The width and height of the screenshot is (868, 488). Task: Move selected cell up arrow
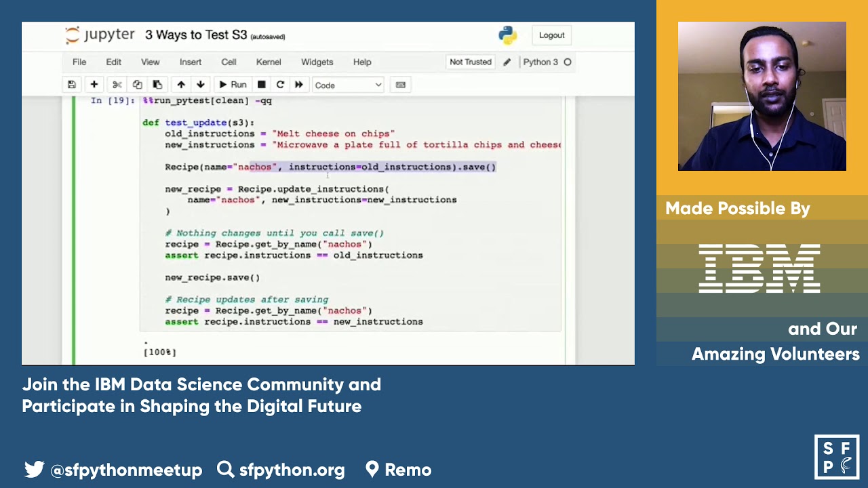[181, 85]
